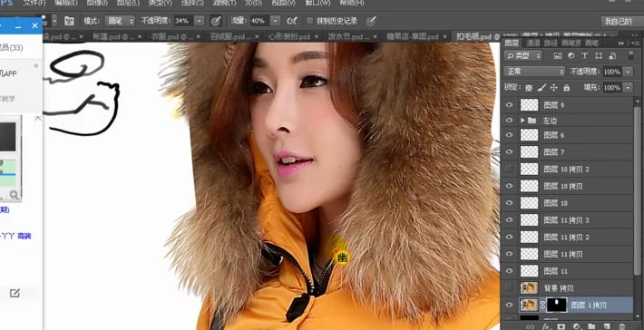Viewport: 644px width, 330px height.
Task: Filter layers by type (T) icon
Action: [x=584, y=56]
